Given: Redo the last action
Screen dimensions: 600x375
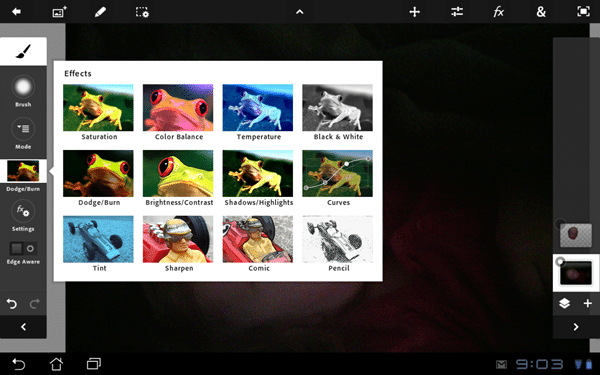Looking at the screenshot, I should [35, 304].
